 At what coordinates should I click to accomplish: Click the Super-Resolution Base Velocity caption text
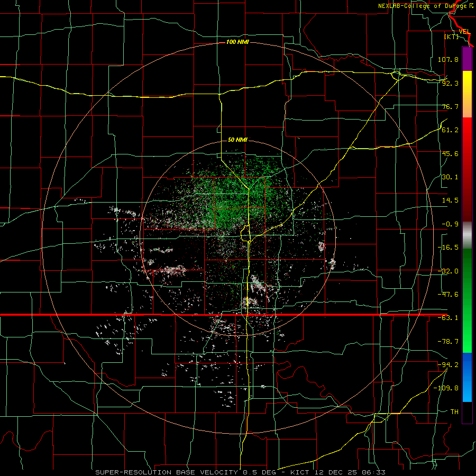tap(240, 472)
